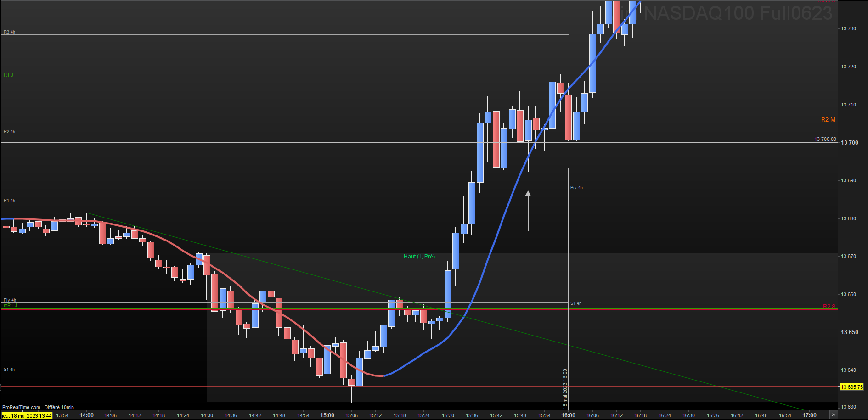Click the 13 670 price axis value
The height and width of the screenshot is (420, 868).
tap(849, 256)
